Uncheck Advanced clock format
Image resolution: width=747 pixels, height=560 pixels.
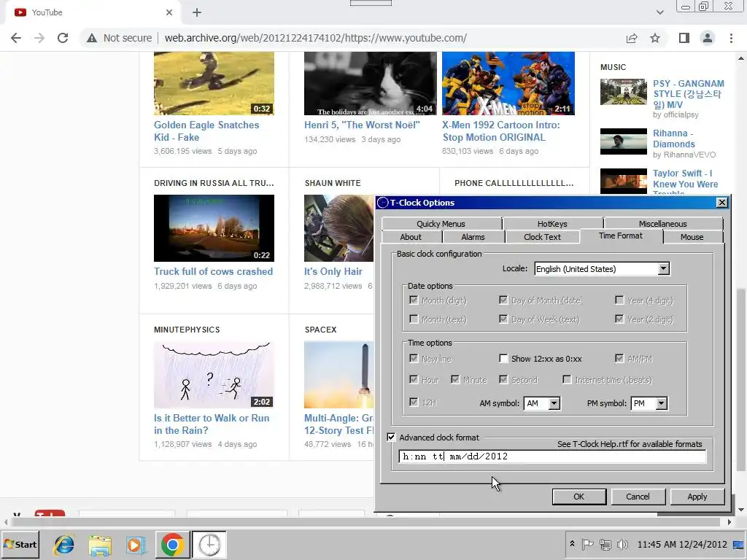pyautogui.click(x=391, y=437)
